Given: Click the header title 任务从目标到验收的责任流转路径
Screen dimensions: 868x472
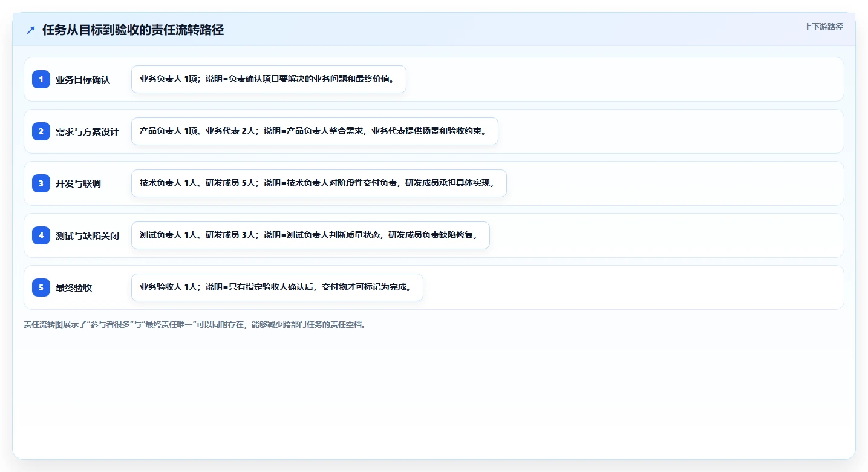Looking at the screenshot, I should click(133, 30).
